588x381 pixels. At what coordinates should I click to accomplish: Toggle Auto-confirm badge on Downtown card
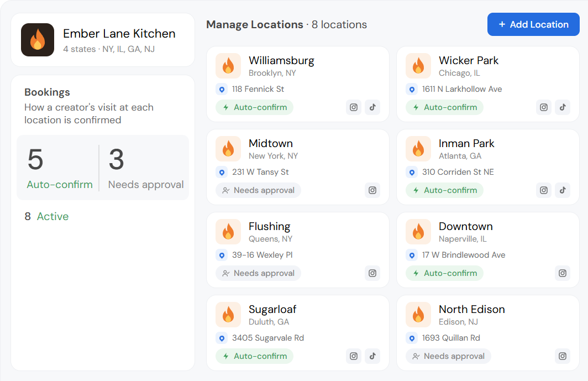click(445, 273)
